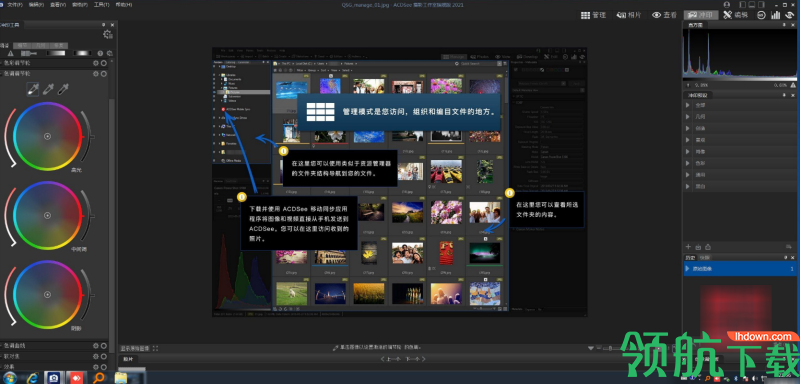Select the third eyedropper in tone wheels
Image resolution: width=800 pixels, height=384 pixels.
(x=63, y=90)
